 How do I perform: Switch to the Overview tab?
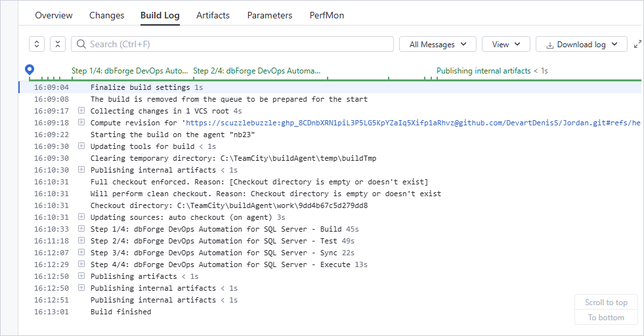pos(53,15)
